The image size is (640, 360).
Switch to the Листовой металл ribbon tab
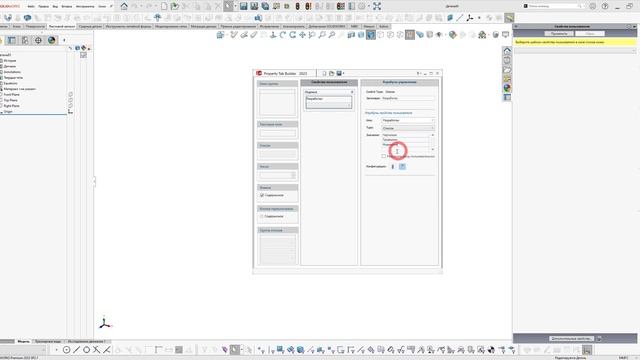click(62, 26)
